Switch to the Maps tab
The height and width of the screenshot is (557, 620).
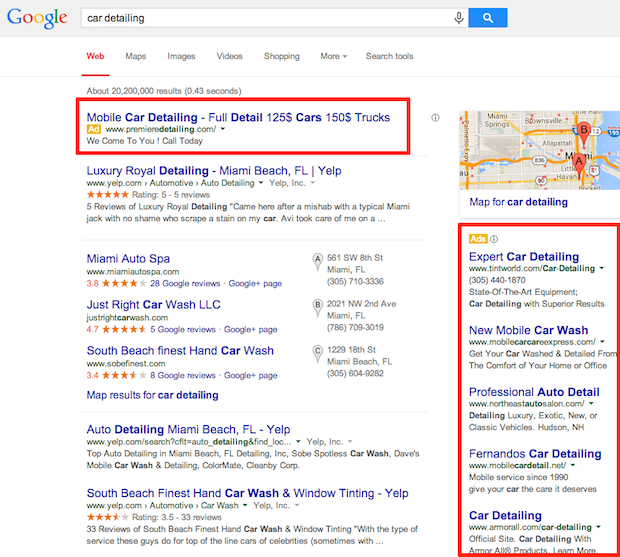point(136,56)
